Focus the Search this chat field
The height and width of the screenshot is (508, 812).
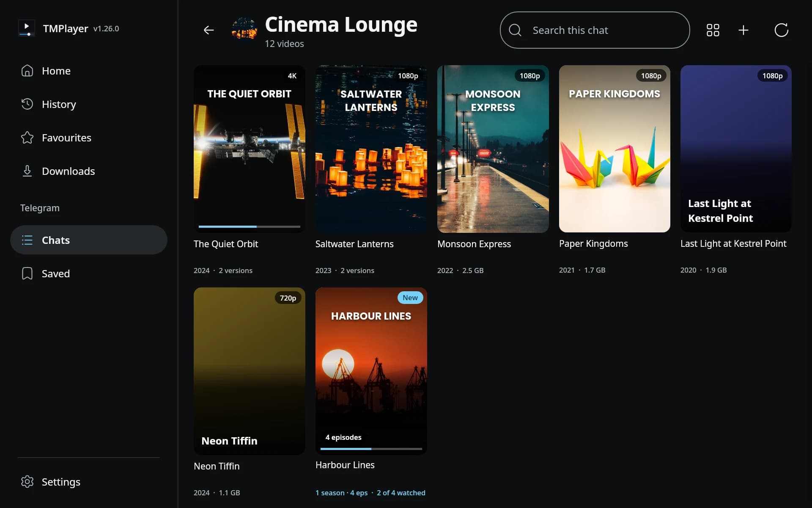595,30
